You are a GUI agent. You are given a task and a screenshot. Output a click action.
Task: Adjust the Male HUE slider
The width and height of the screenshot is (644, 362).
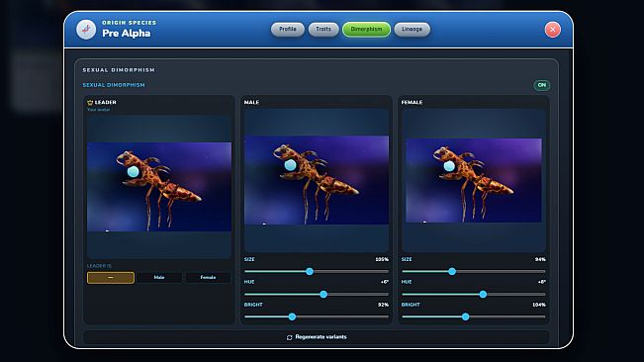coord(317,295)
